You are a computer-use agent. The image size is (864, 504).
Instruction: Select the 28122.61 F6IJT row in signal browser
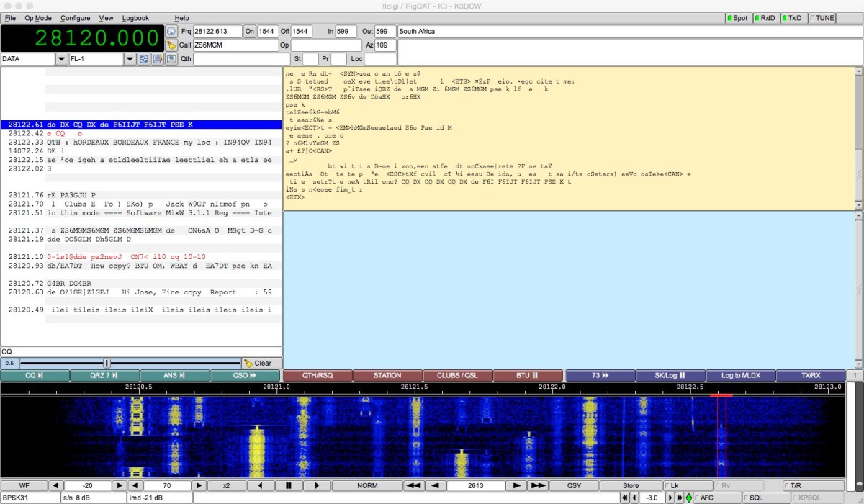(x=141, y=125)
